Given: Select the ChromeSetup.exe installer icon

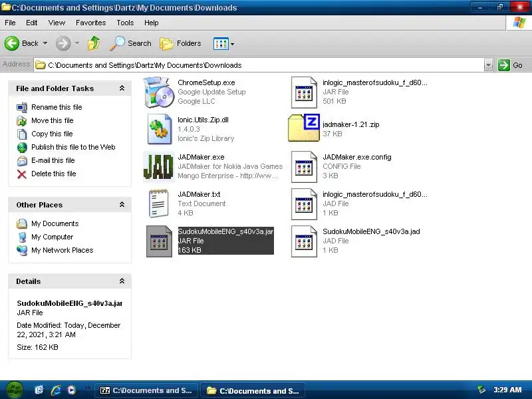Looking at the screenshot, I should pos(158,92).
